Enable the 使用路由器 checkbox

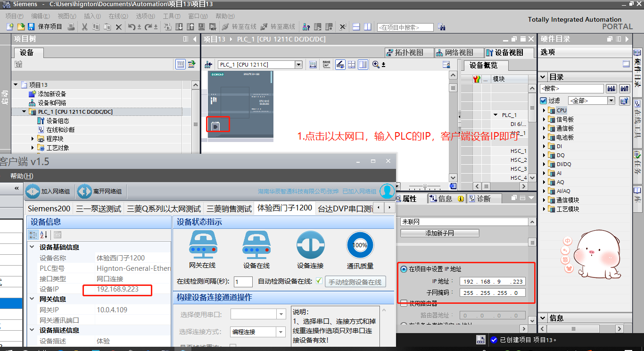pos(404,302)
